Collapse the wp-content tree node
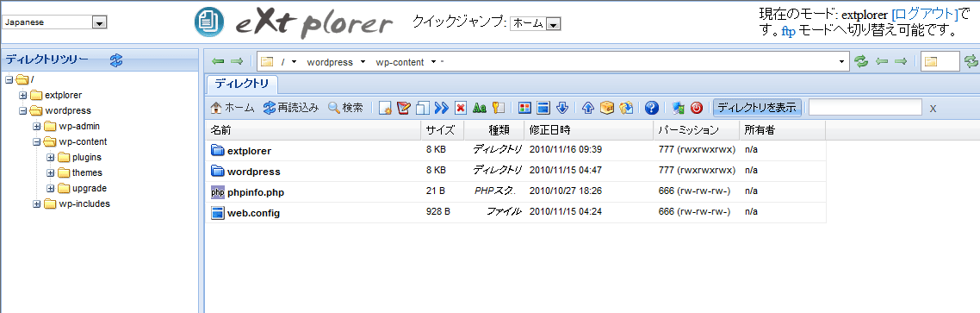Screen dimensions: 980x313 [36, 142]
